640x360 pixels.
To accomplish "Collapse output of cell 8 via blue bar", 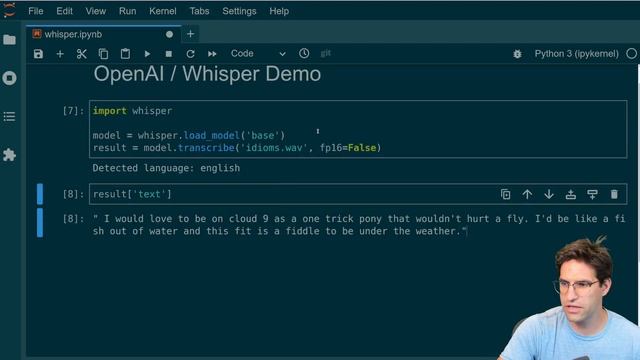I will 40,222.
